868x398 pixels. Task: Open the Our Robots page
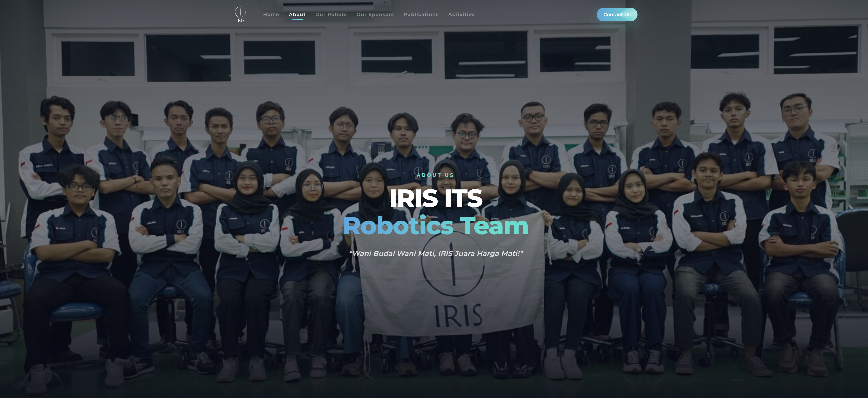331,14
